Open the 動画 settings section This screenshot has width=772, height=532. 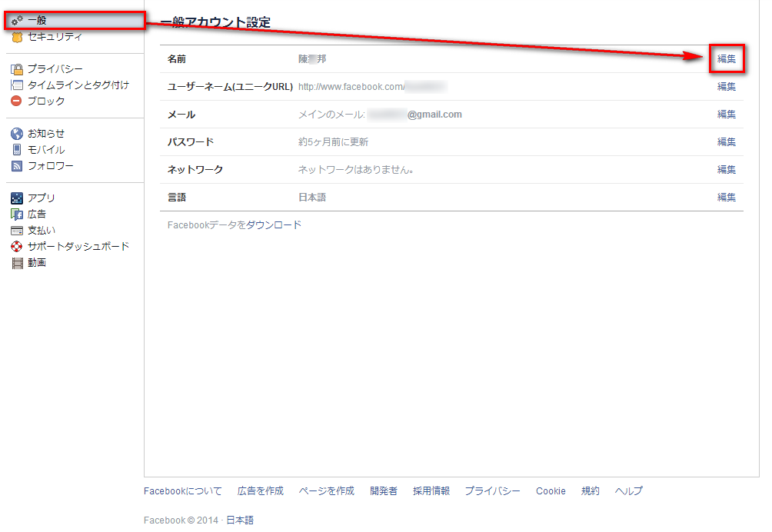coord(37,263)
